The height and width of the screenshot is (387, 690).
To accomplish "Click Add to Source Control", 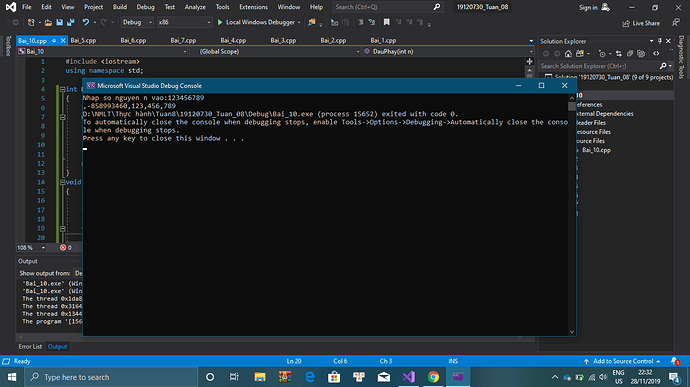I will click(622, 361).
